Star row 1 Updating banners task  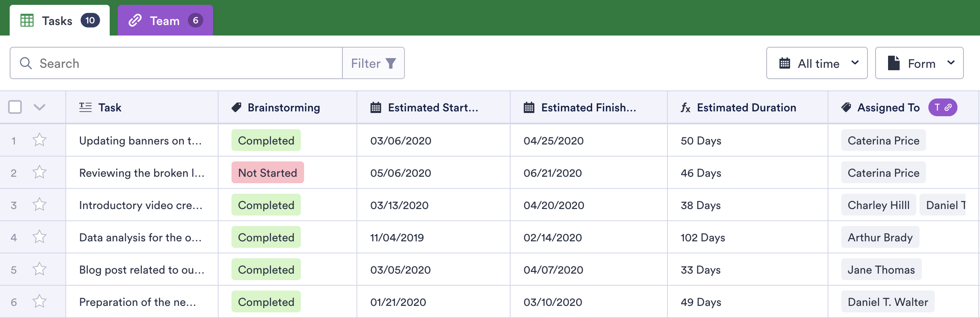pos(40,140)
